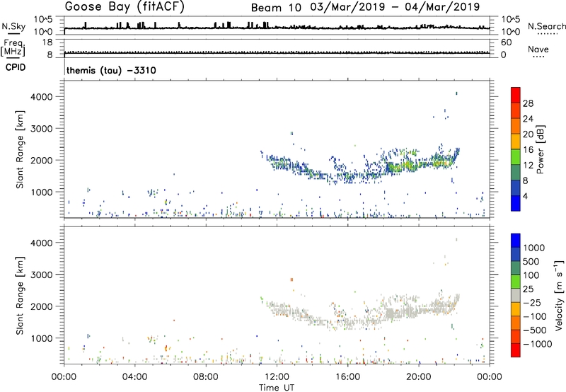Click the 4 dB power colorbar value
Viewport: 566px width, 392px height.
coord(525,196)
